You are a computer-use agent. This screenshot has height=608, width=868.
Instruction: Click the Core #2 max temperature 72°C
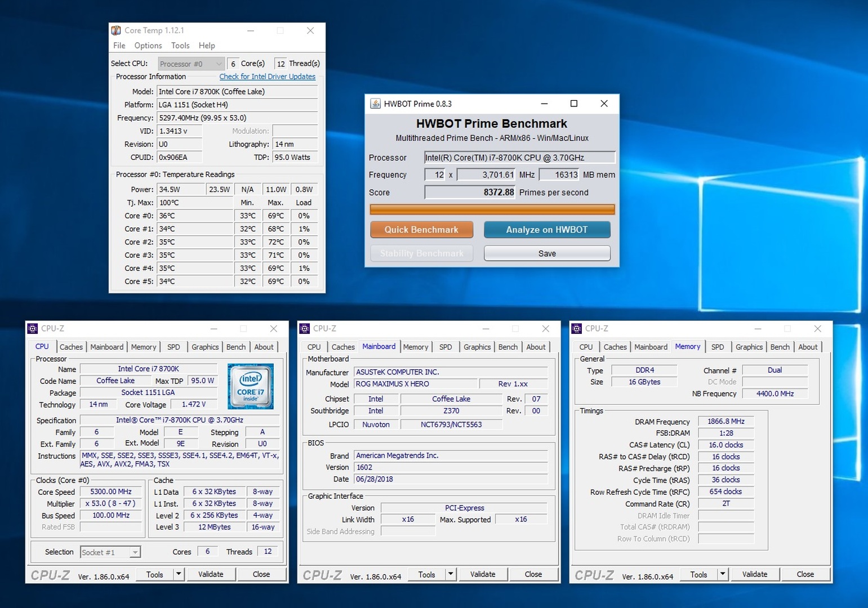tap(276, 242)
